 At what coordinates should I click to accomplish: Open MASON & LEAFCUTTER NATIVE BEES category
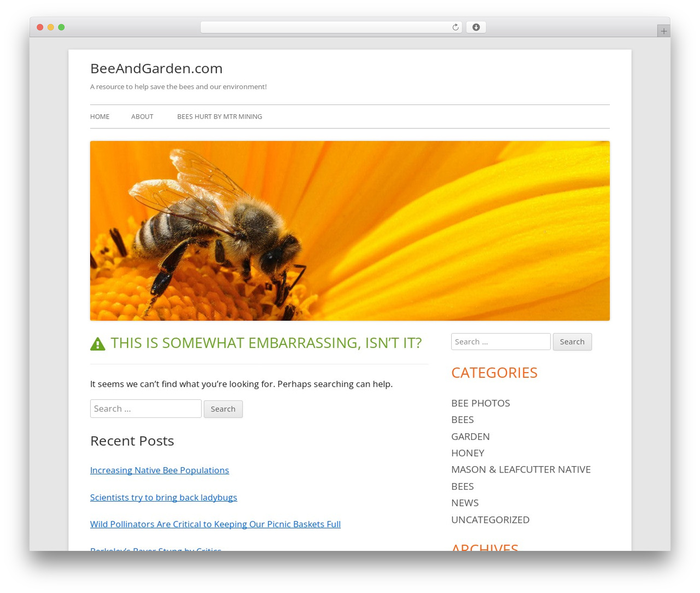[521, 478]
